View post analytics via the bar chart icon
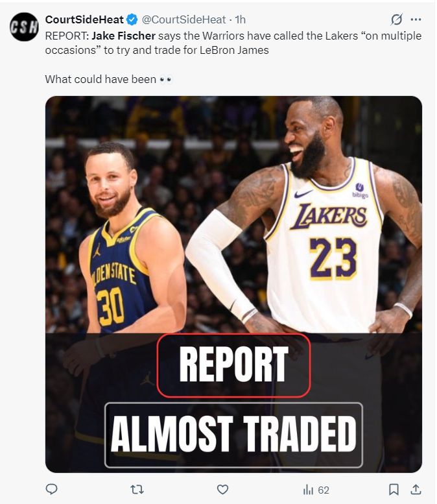 pyautogui.click(x=309, y=490)
